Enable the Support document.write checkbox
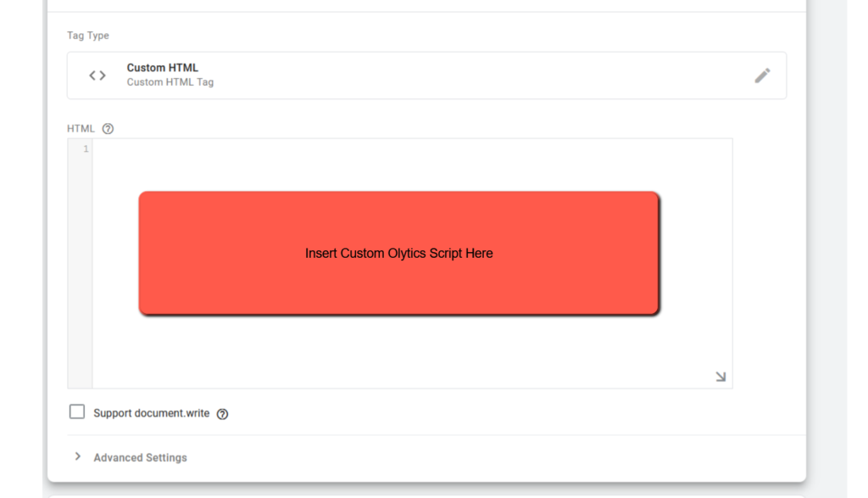The image size is (868, 498). (77, 411)
